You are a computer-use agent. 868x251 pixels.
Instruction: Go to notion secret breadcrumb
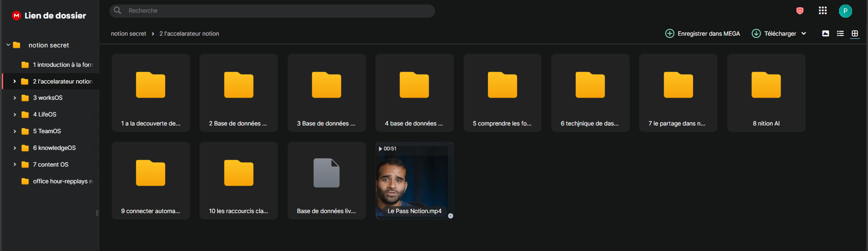pos(128,34)
